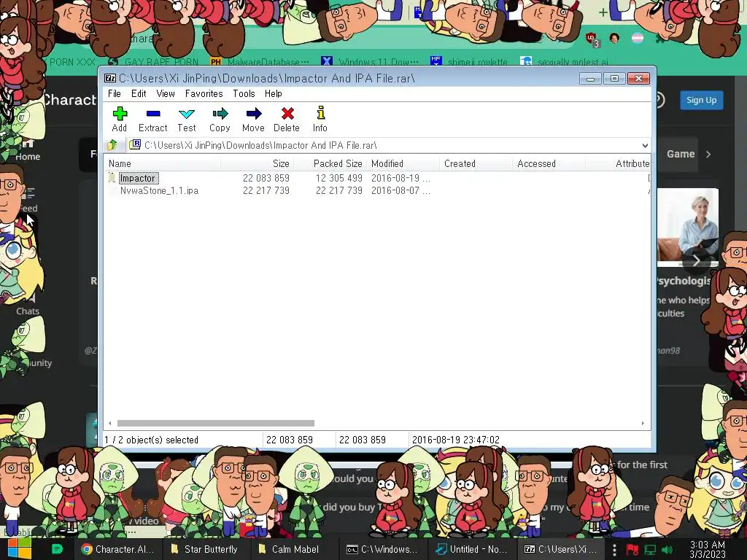Open the Favorites menu
The height and width of the screenshot is (560, 747).
point(204,94)
